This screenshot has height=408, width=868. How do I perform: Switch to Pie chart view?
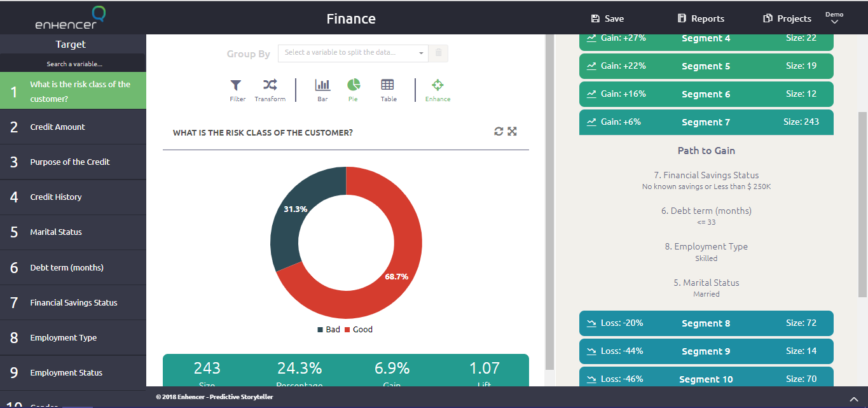pos(354,85)
